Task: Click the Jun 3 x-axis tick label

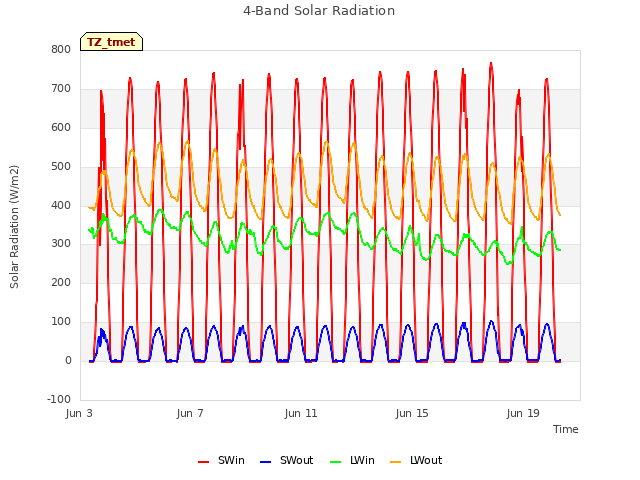Action: 79,413
